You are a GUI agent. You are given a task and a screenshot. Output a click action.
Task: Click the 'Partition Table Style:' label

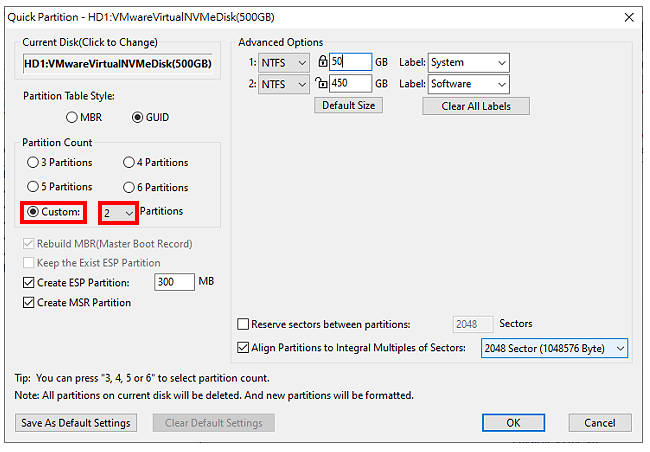(x=69, y=96)
